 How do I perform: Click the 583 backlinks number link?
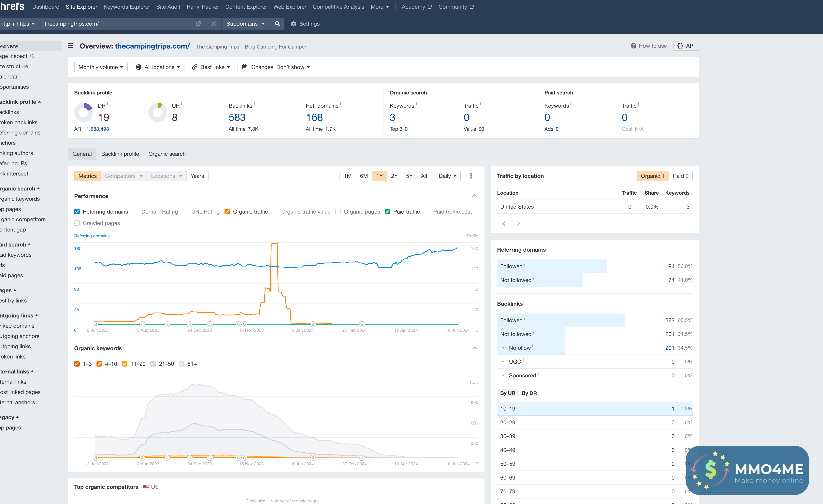click(237, 117)
